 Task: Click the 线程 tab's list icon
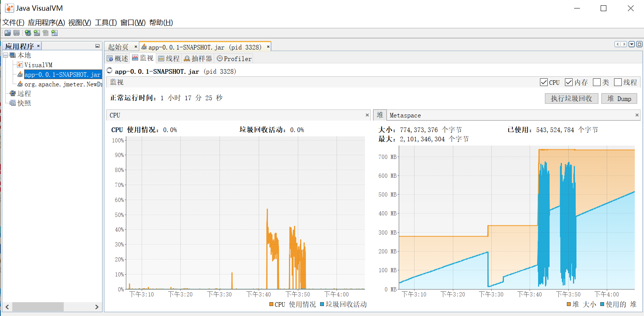[161, 58]
